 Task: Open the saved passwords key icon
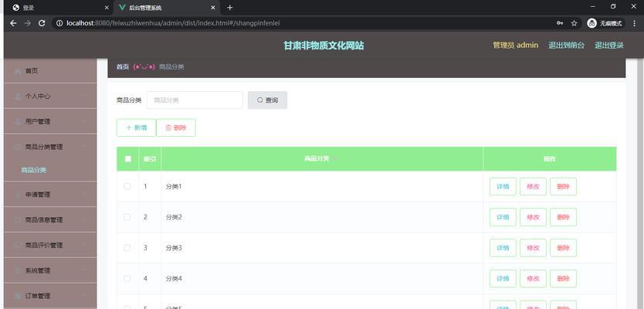tap(560, 23)
